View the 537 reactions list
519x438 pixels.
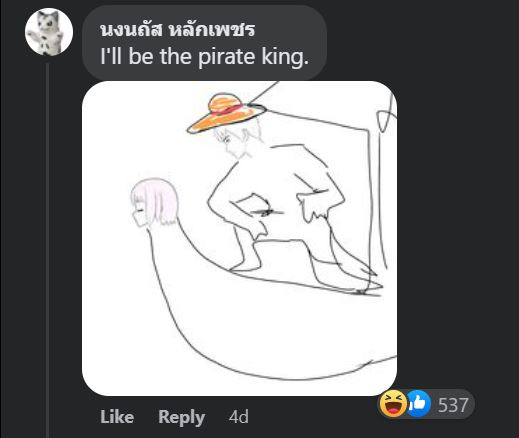point(453,404)
